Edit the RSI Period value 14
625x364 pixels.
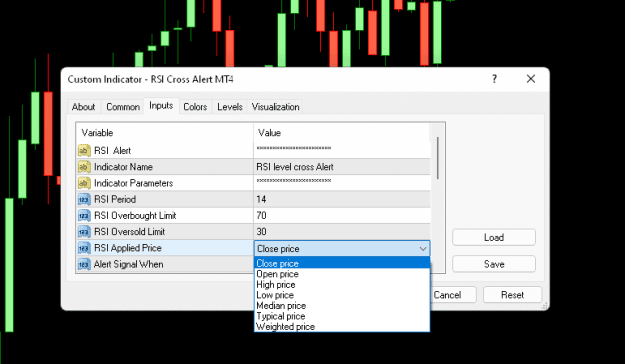point(342,199)
